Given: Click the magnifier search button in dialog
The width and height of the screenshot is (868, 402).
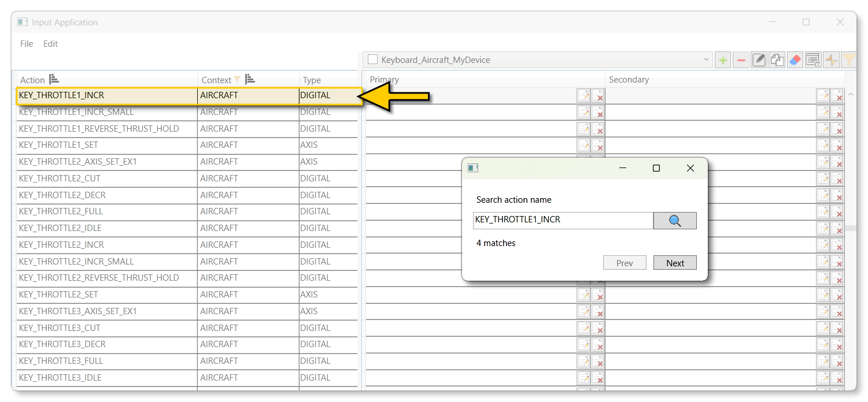Looking at the screenshot, I should (x=674, y=221).
